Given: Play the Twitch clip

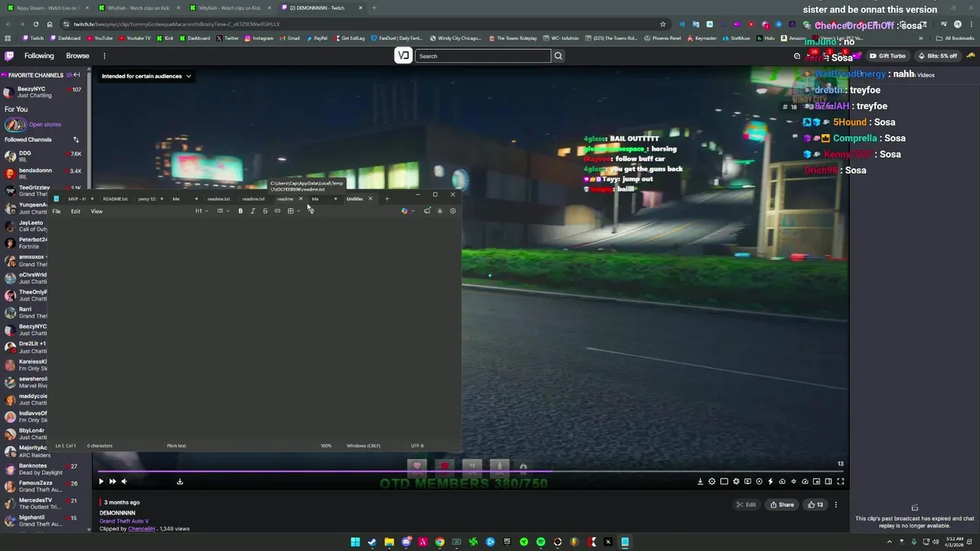Looking at the screenshot, I should tap(100, 481).
